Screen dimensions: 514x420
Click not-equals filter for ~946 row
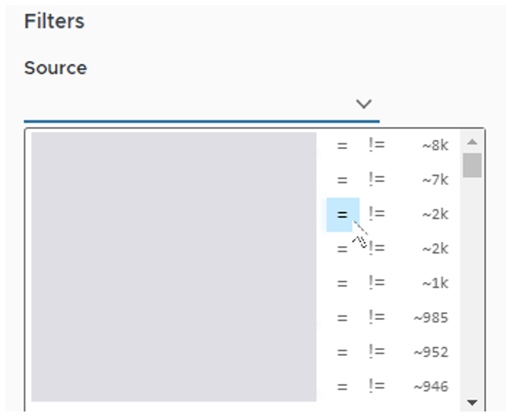coord(376,387)
